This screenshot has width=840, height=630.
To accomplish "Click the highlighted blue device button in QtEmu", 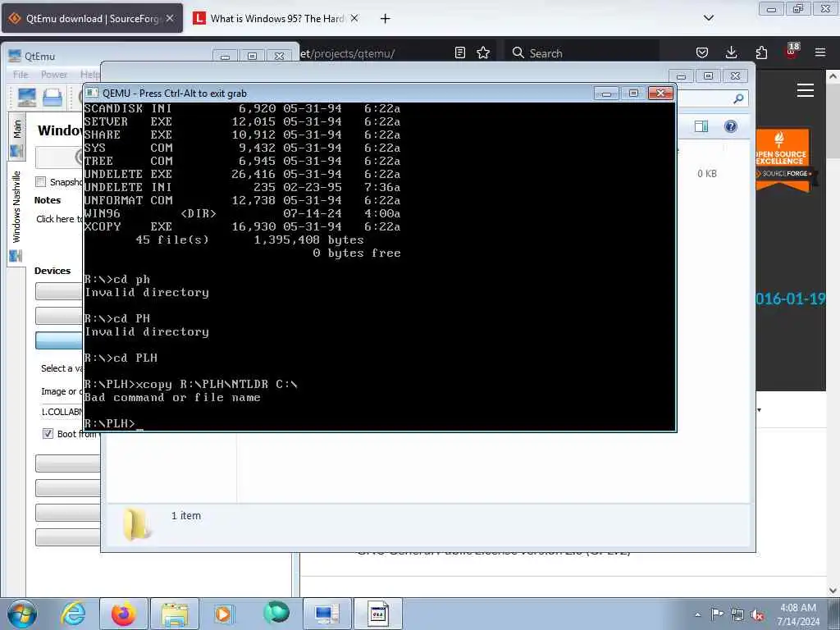I will pos(59,340).
